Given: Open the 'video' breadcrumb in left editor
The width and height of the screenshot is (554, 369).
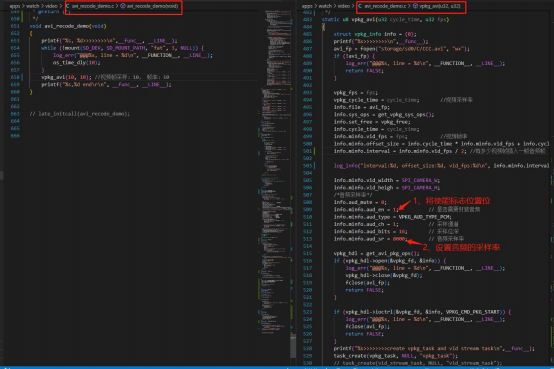Looking at the screenshot, I should [51, 6].
